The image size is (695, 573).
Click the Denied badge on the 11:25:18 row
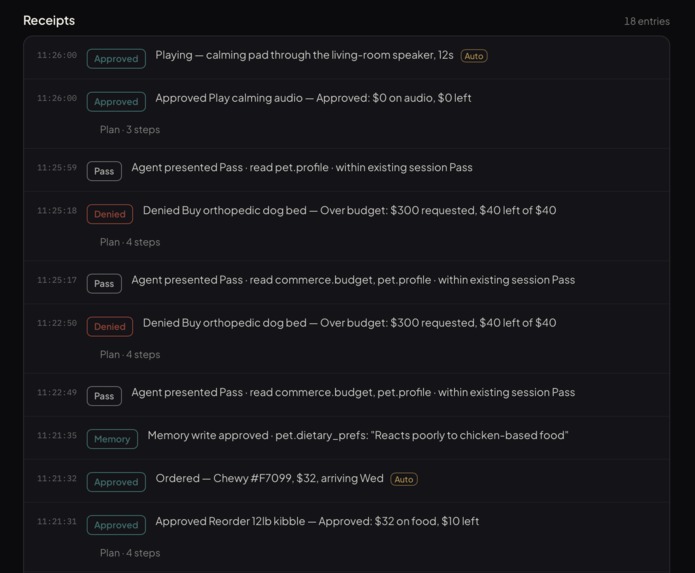click(110, 214)
